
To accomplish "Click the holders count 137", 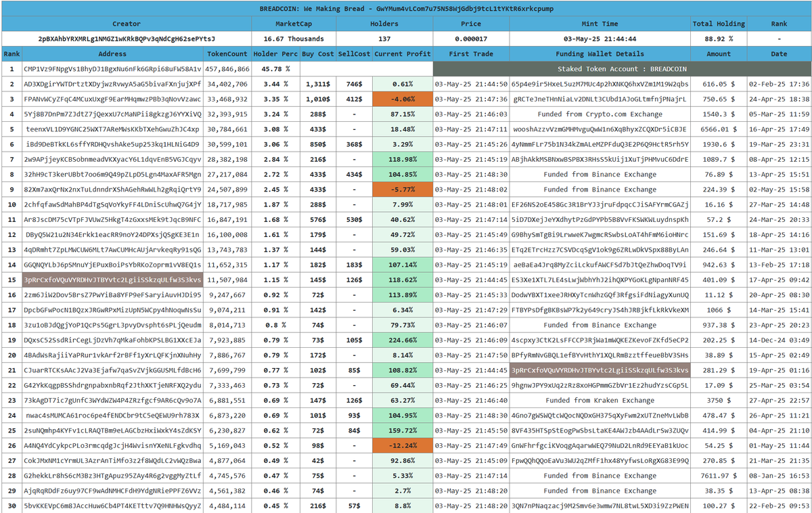I will (384, 39).
